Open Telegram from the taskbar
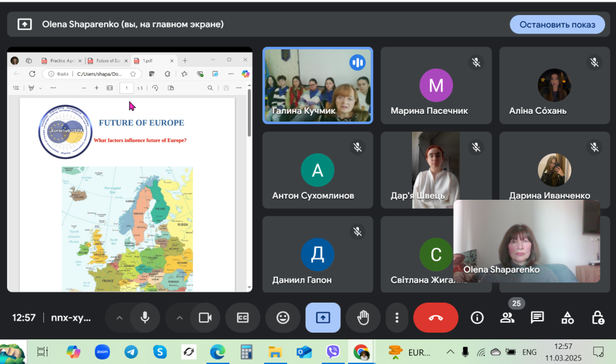Viewport: 616px width, 364px height. point(131,352)
